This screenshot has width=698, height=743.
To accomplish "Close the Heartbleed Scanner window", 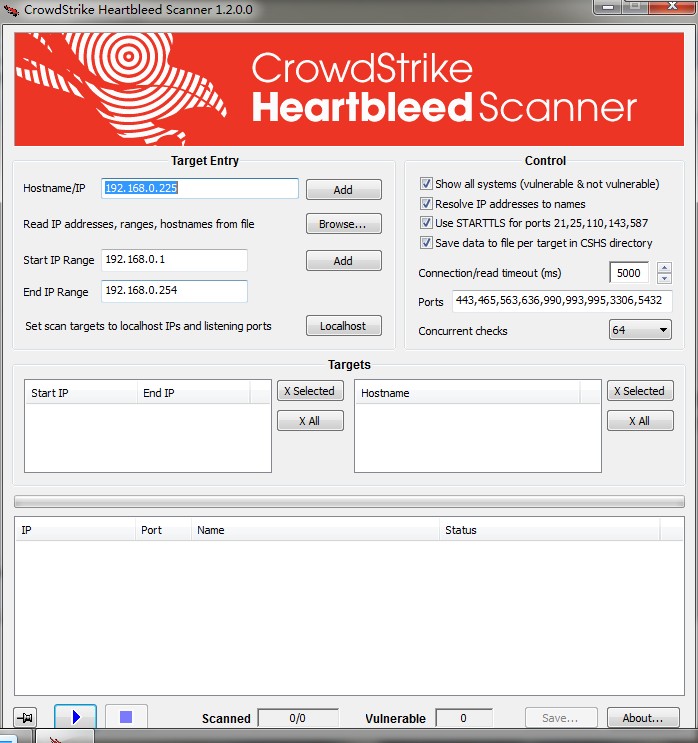I will click(671, 7).
